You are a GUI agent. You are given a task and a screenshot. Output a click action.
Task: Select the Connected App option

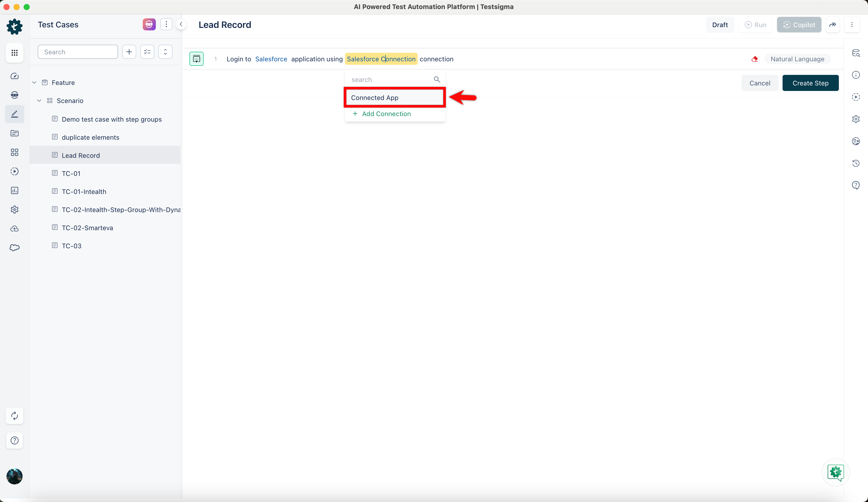395,97
